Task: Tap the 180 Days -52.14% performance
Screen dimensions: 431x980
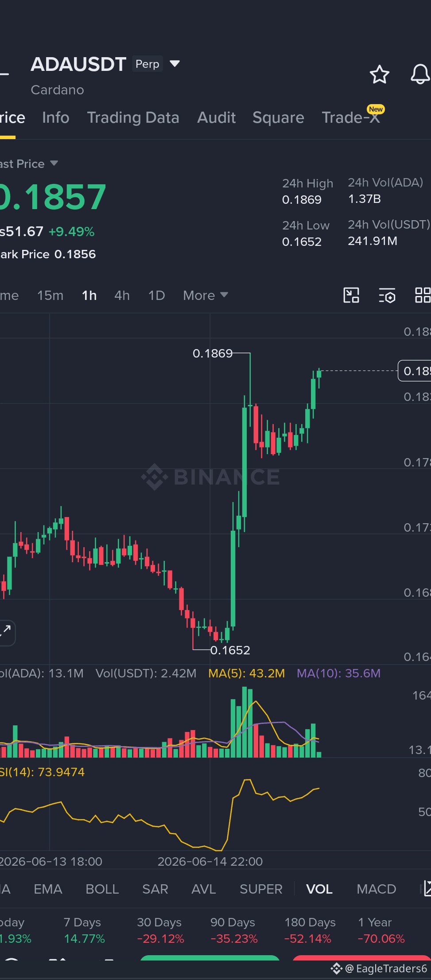Action: [x=310, y=930]
